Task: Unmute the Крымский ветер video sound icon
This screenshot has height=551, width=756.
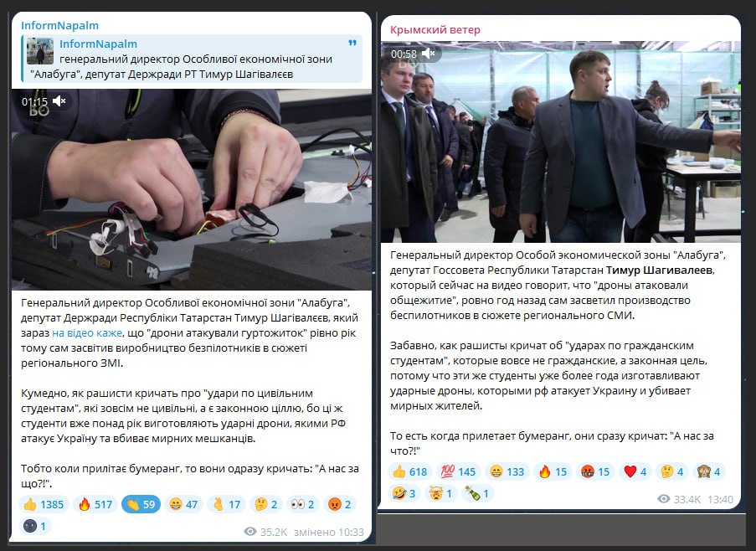Action: [428, 54]
